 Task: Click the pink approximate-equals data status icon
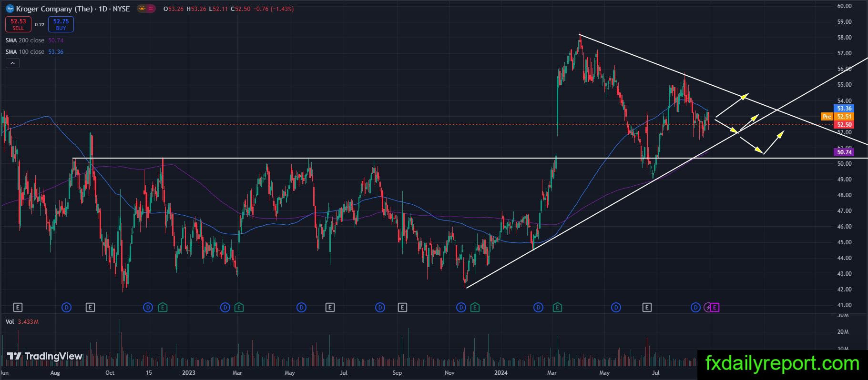[x=151, y=9]
